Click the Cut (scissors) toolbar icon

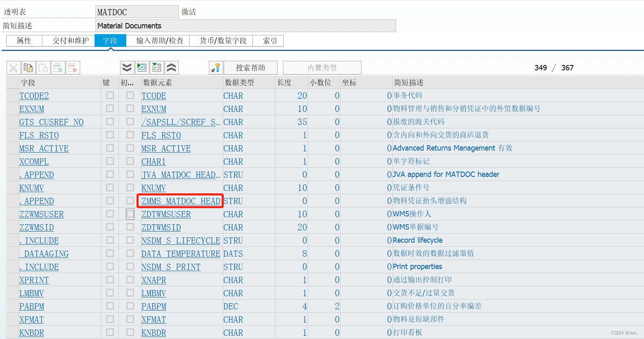14,68
